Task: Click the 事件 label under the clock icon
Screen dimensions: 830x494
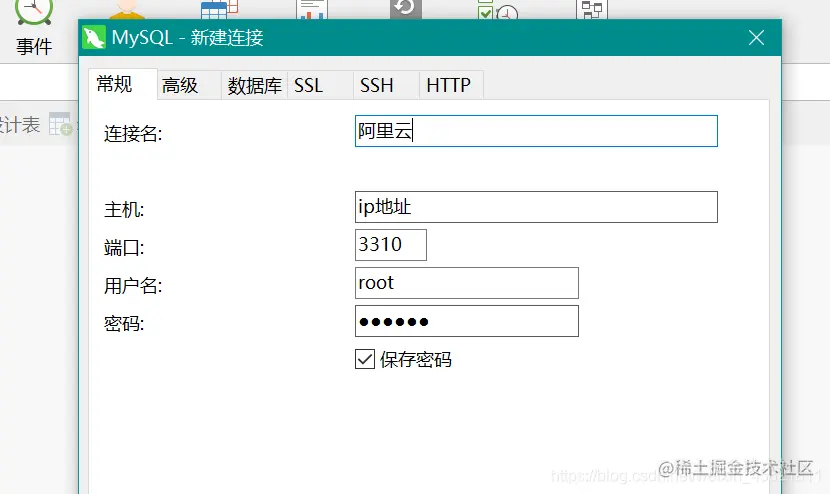Action: 34,47
